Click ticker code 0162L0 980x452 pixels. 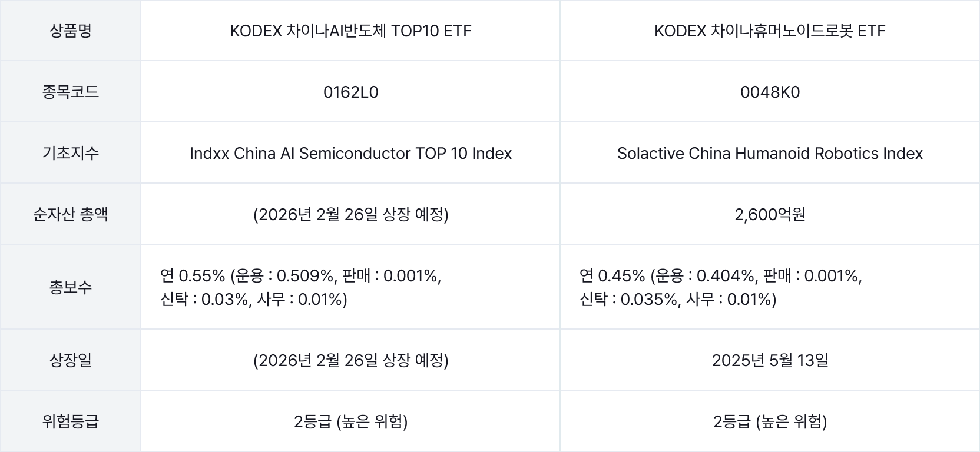pyautogui.click(x=350, y=92)
